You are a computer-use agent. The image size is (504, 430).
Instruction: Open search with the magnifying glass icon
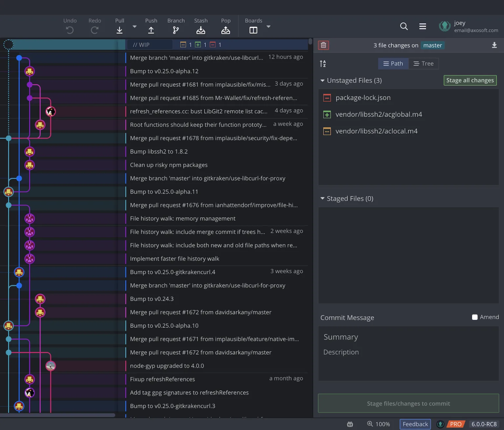[x=404, y=26]
